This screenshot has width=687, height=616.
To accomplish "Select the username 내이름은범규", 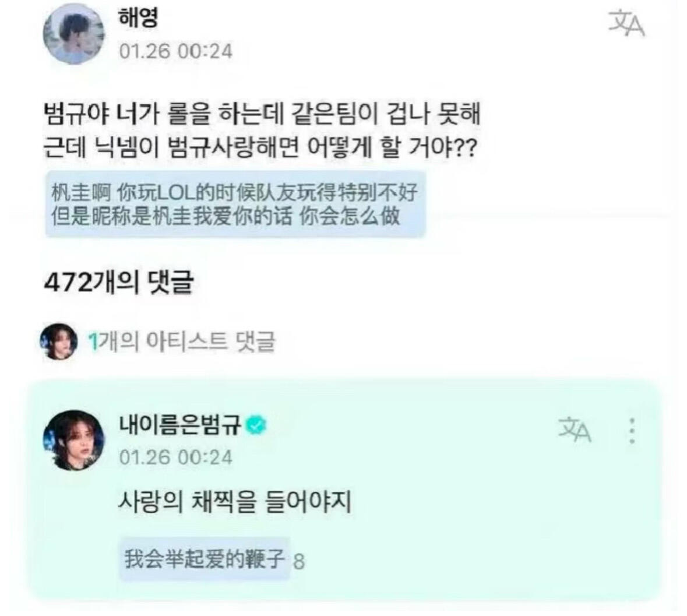I will (180, 424).
